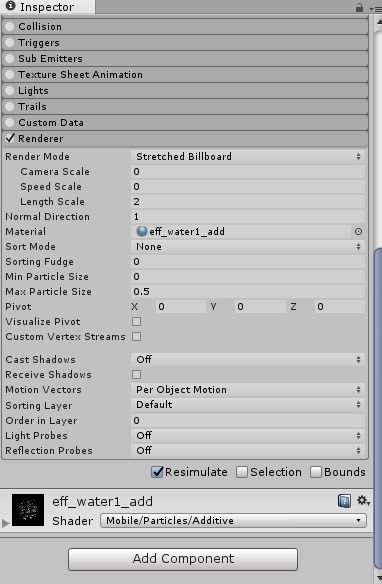Open the Inspector panel options menu icon
This screenshot has height=584, width=382.
(376, 8)
